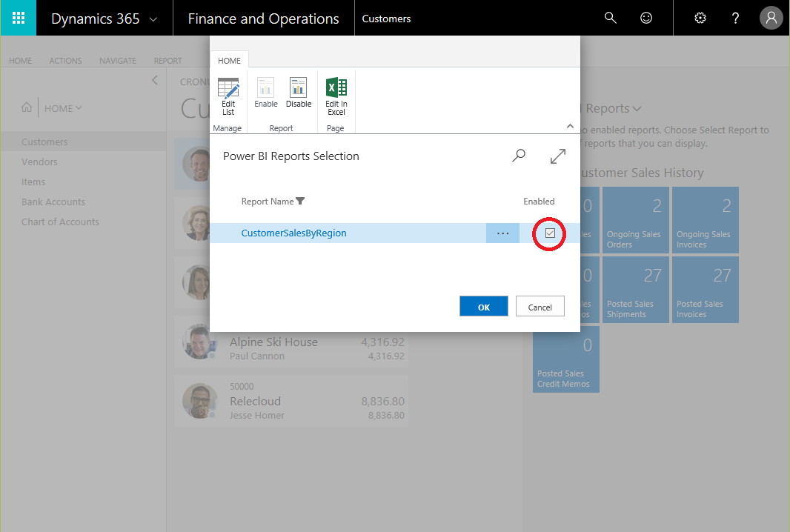Expand dialog to full screen
The width and height of the screenshot is (790, 532).
pos(558,156)
